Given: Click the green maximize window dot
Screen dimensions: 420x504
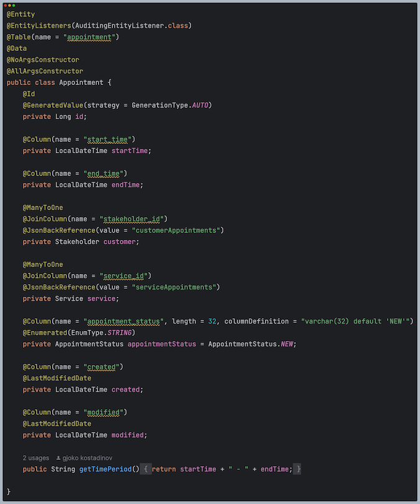Looking at the screenshot, I should click(13, 5).
